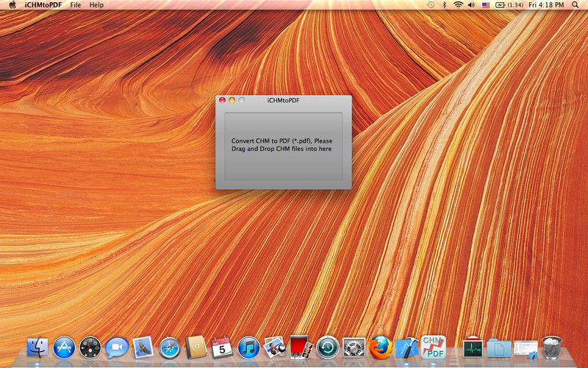This screenshot has width=588, height=368.
Task: Open iCal calendar showing 5
Action: click(x=222, y=347)
